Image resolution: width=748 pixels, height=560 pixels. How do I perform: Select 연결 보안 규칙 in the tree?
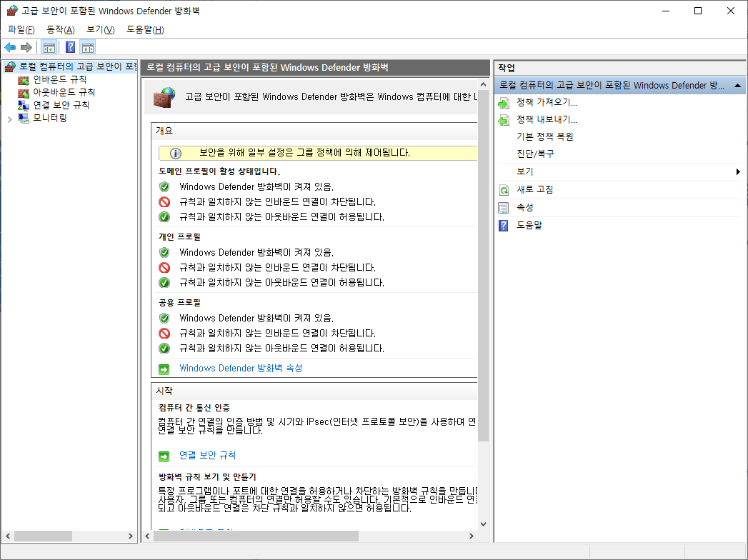61,105
